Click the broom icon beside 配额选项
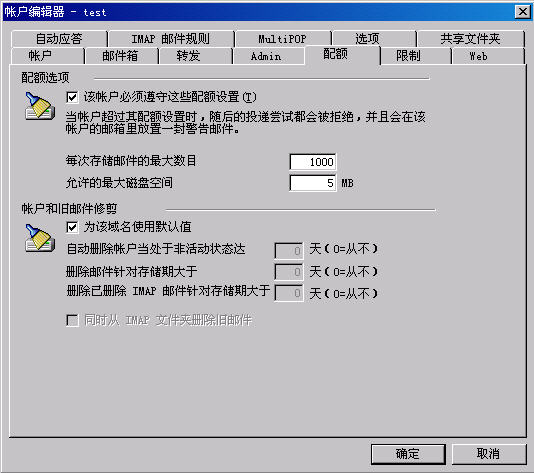This screenshot has width=534, height=473. click(40, 106)
